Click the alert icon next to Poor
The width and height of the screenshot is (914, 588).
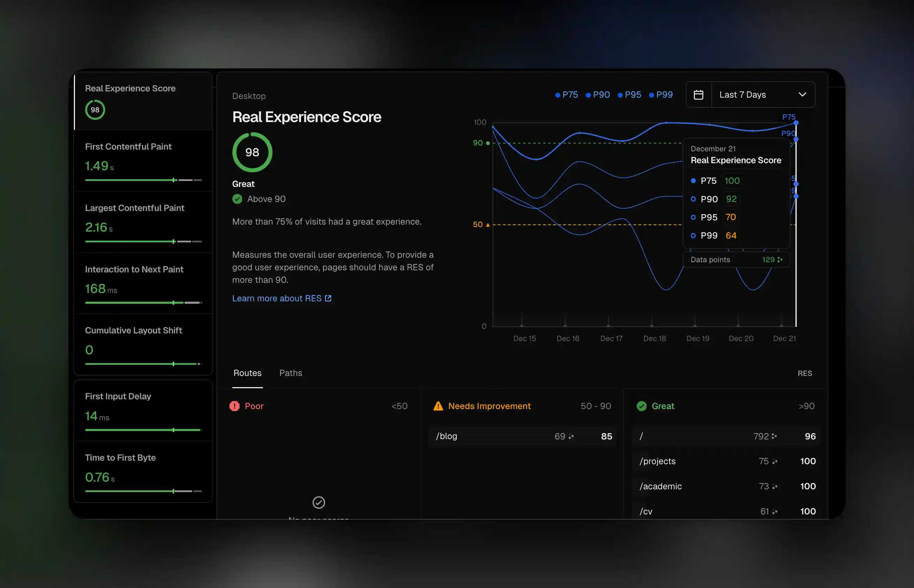234,406
